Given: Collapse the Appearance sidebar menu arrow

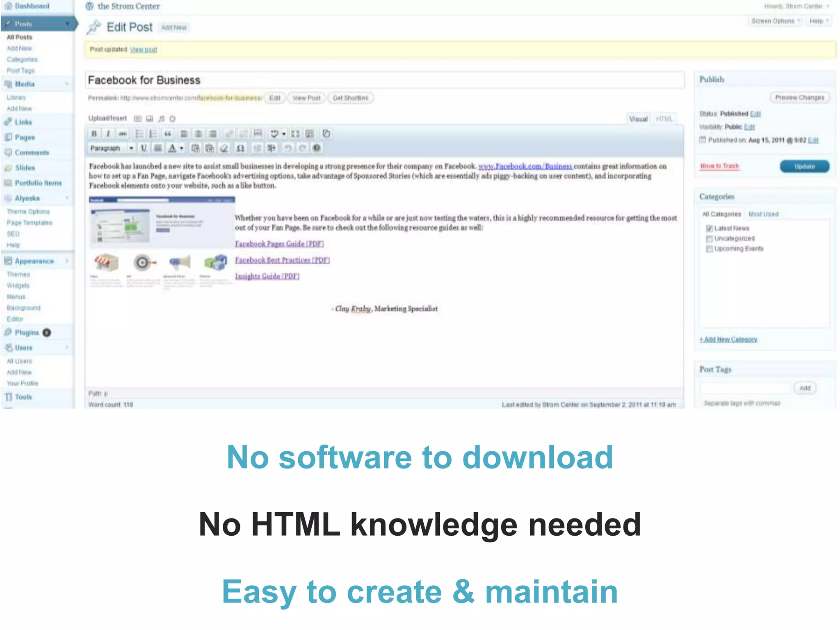Looking at the screenshot, I should click(x=67, y=261).
